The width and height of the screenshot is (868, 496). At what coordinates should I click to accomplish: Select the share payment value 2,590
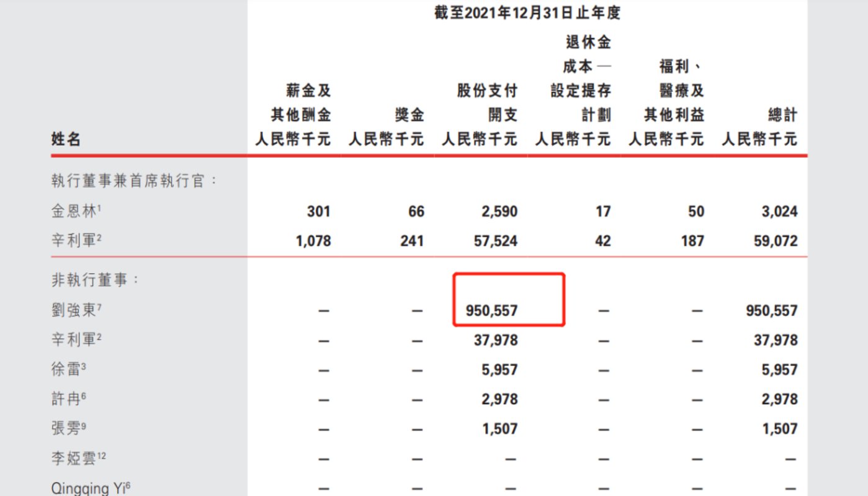click(499, 212)
